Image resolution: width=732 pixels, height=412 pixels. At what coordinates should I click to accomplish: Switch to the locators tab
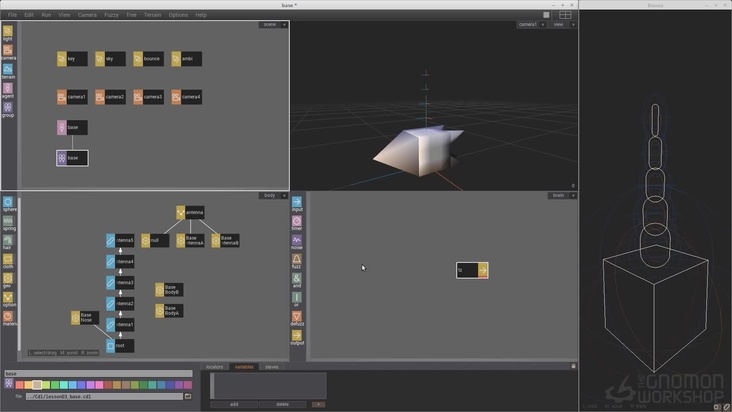(214, 367)
